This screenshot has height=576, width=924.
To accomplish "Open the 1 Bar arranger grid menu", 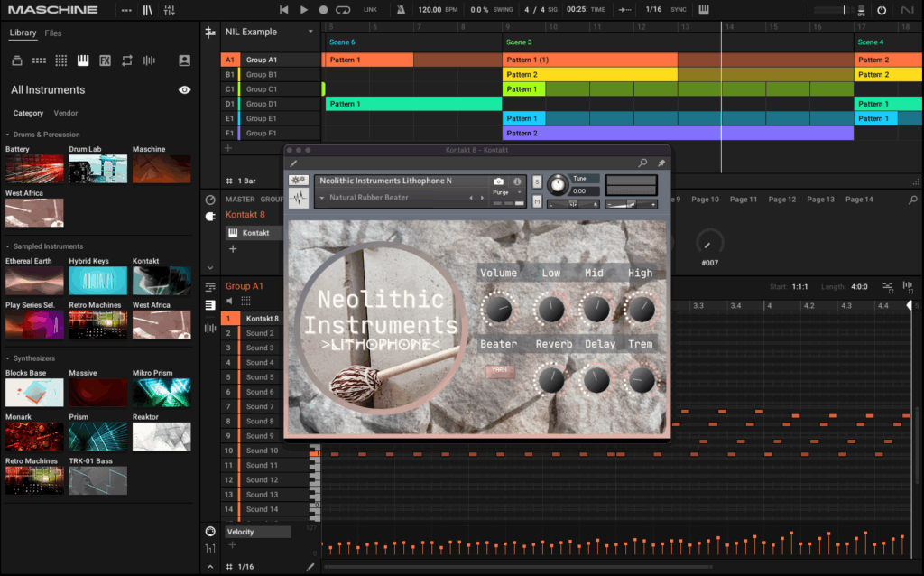I will pos(242,181).
